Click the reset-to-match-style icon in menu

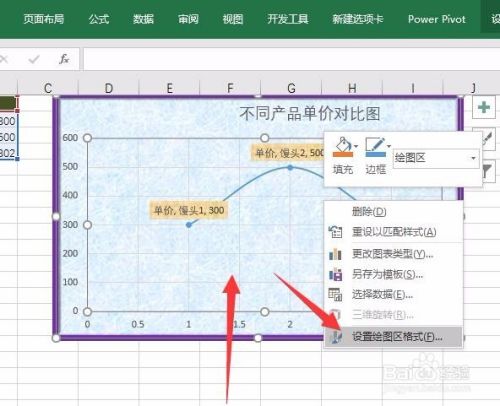pos(335,232)
